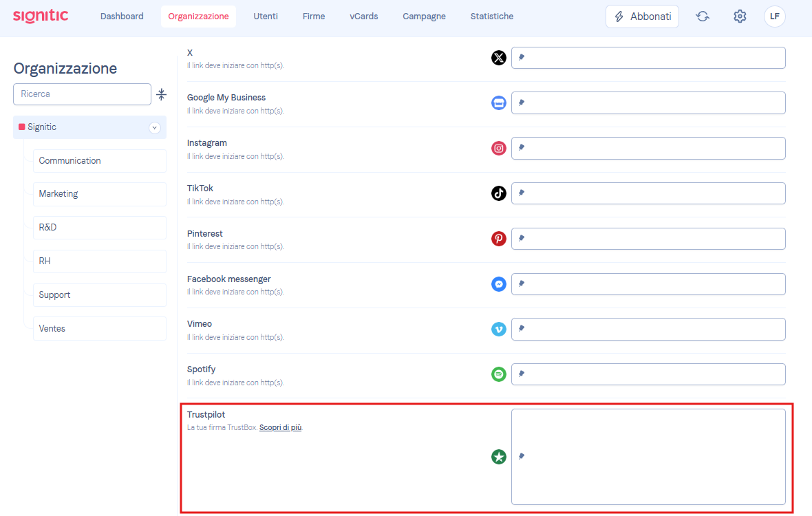The height and width of the screenshot is (516, 812).
Task: Click the Trustpilot field label
Action: point(206,415)
